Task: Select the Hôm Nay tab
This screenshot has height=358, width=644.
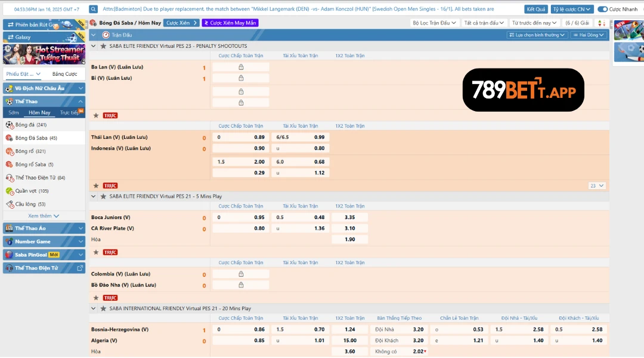Action: pyautogui.click(x=39, y=113)
